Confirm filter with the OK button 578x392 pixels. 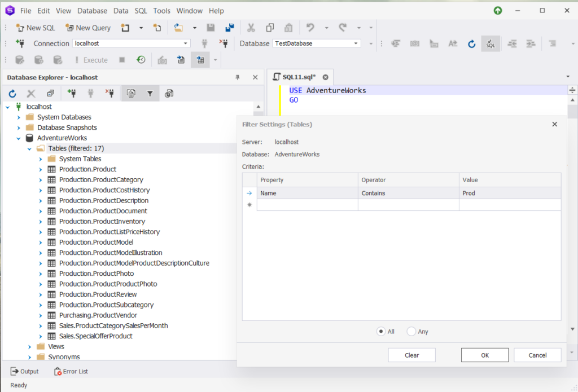[x=485, y=355]
